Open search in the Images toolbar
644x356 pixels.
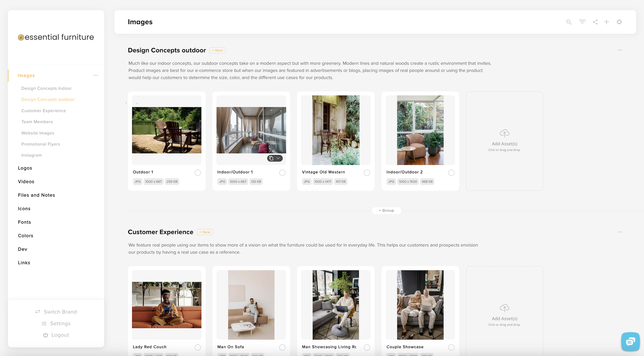tap(569, 22)
